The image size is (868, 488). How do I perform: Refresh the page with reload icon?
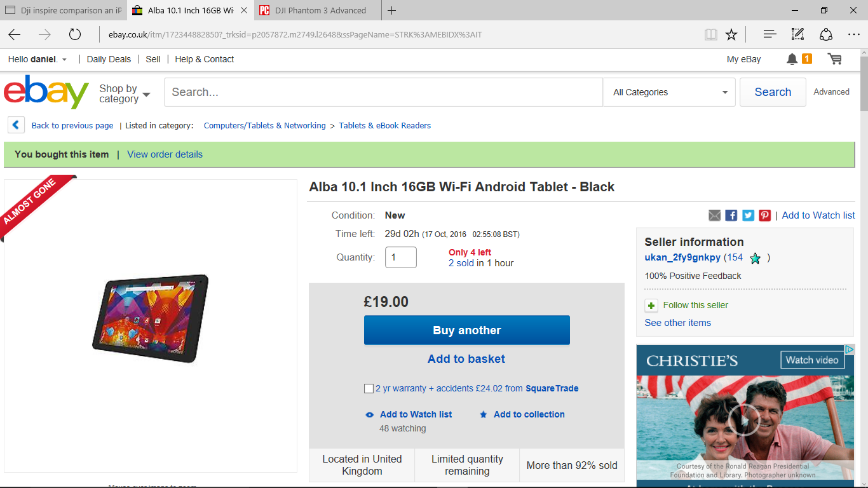point(75,34)
